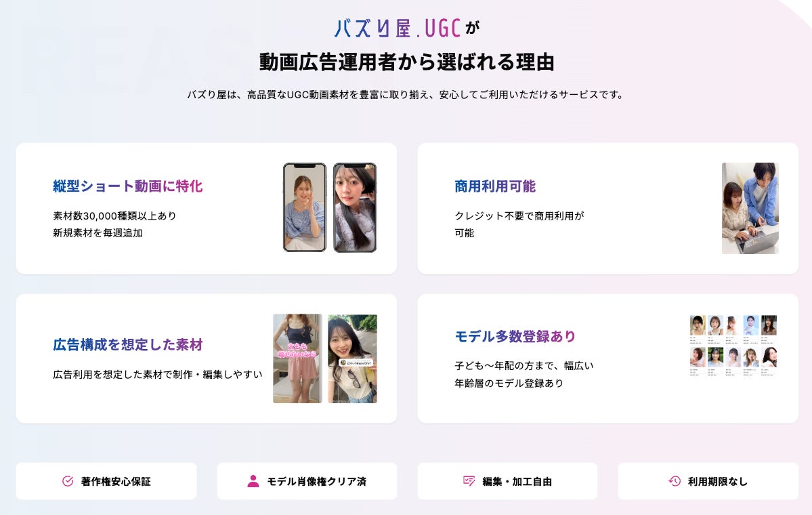812x515 pixels.
Task: Select the 著作権安心保証 badge
Action: pos(106,481)
